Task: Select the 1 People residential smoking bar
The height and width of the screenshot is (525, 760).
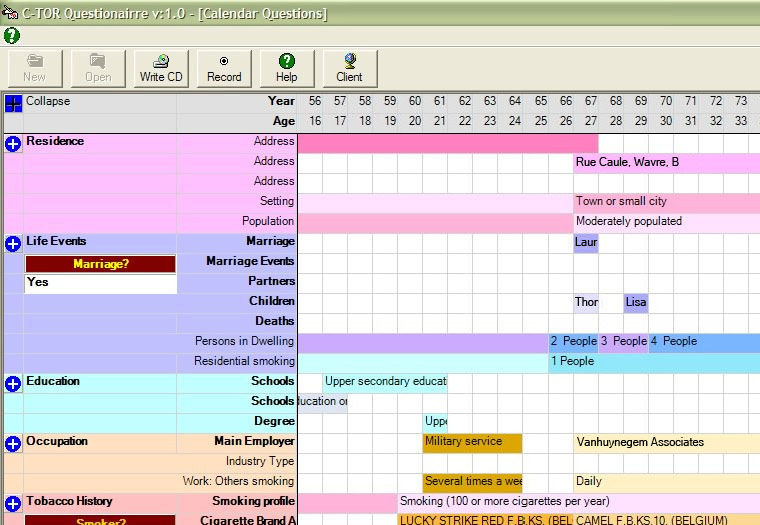Action: (x=654, y=363)
